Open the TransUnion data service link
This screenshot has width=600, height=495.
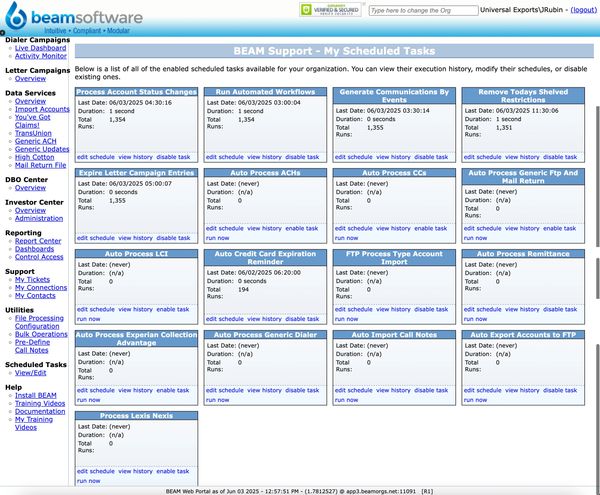[x=35, y=133]
